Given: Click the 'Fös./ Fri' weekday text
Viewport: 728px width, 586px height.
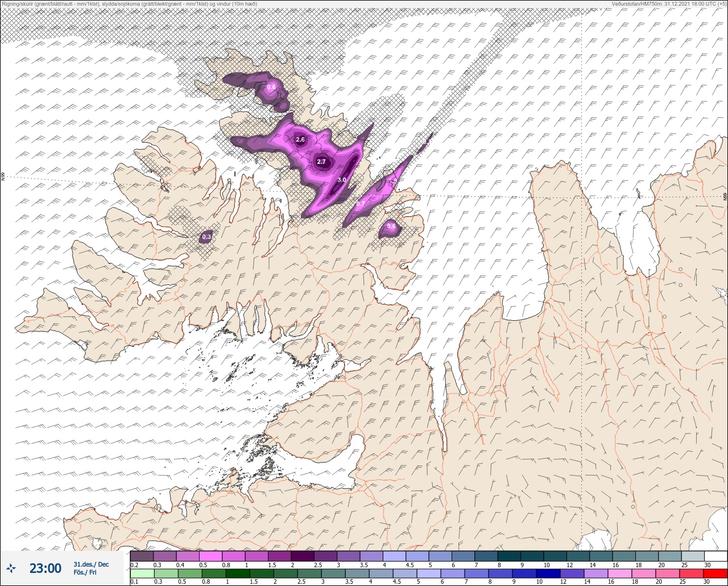Looking at the screenshot, I should [x=85, y=573].
